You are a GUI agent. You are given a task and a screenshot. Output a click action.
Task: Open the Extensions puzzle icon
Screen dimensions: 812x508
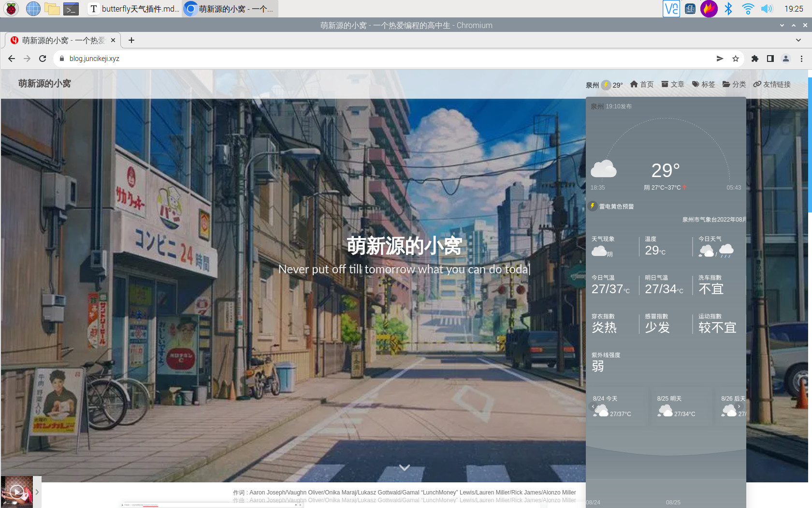click(x=755, y=59)
